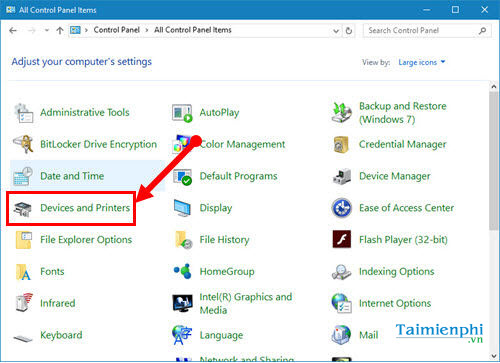The image size is (500, 363).
Task: Go back with the Back arrow
Action: [x=13, y=31]
